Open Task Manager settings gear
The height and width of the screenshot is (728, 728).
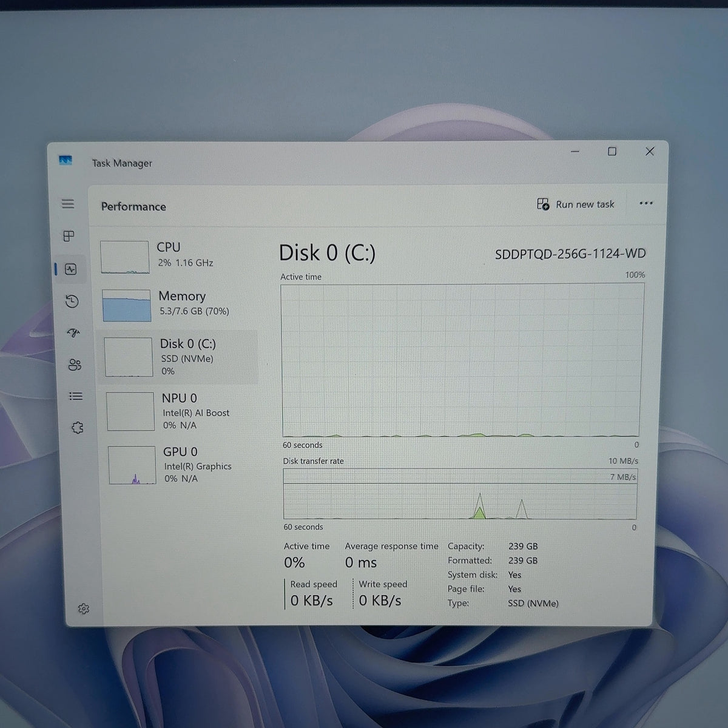click(x=84, y=608)
